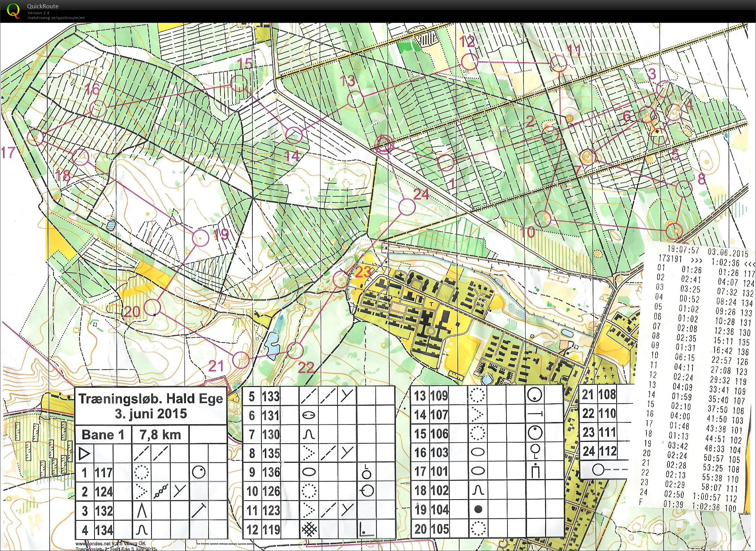Click the '7,8 km' distance cell
This screenshot has height=551, width=756.
pos(160,435)
